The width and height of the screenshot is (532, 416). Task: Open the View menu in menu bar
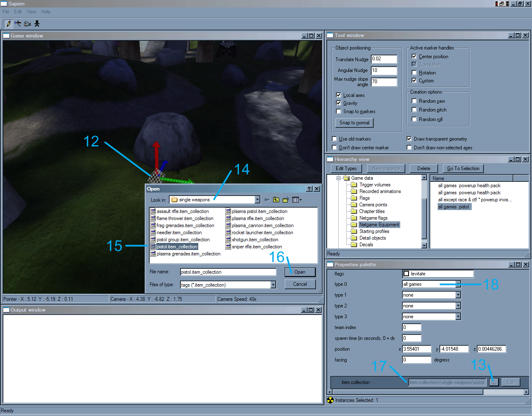(31, 12)
